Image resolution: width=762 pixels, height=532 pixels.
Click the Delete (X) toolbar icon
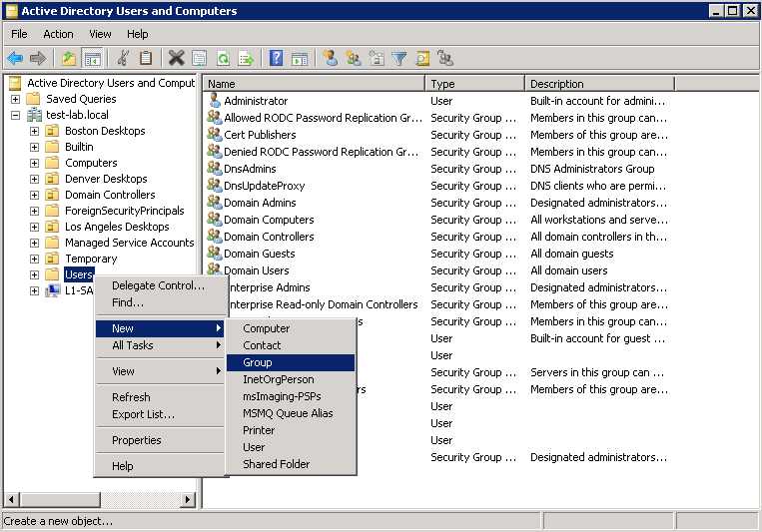point(176,58)
